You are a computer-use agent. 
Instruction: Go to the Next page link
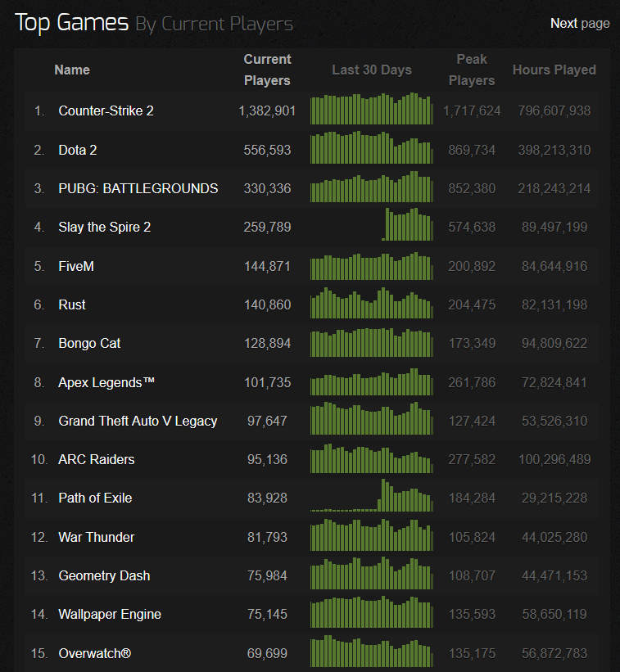tap(580, 24)
